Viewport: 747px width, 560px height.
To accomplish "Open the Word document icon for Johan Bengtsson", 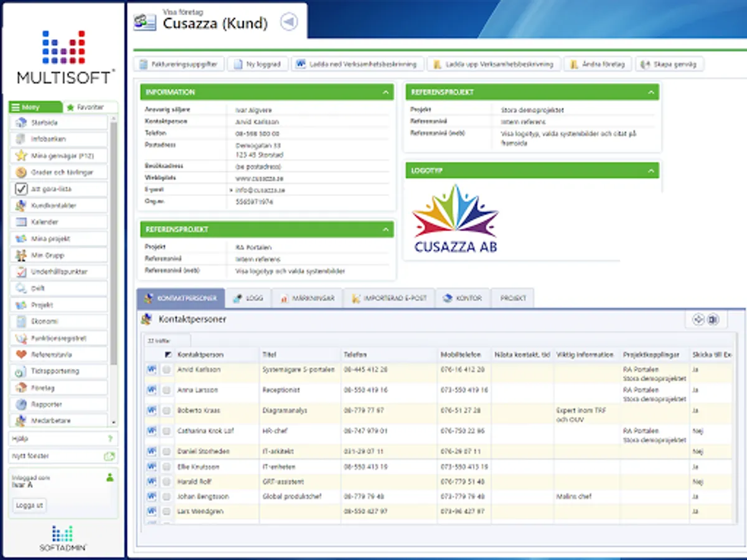I will click(151, 497).
